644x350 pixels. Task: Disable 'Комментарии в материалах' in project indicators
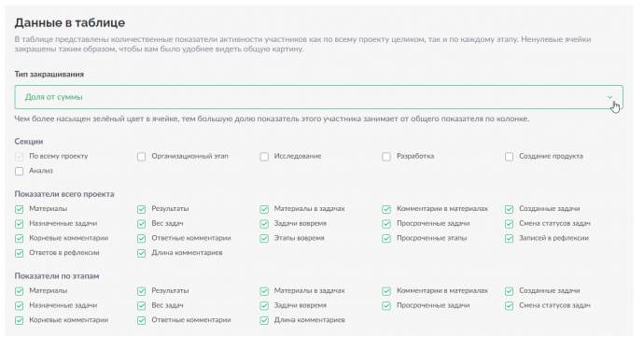386,209
